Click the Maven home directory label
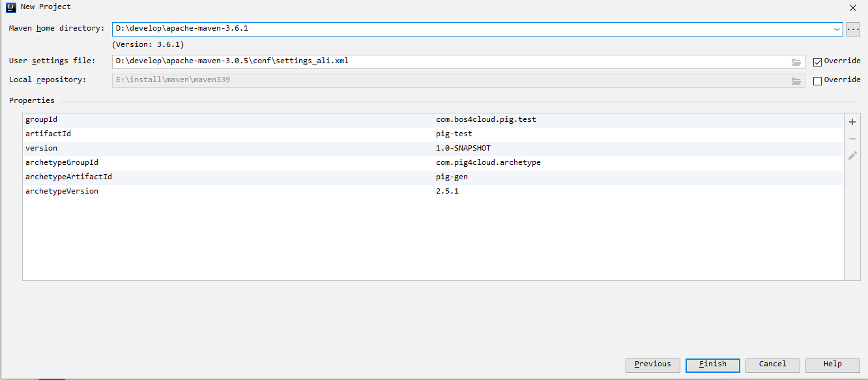 click(x=57, y=29)
